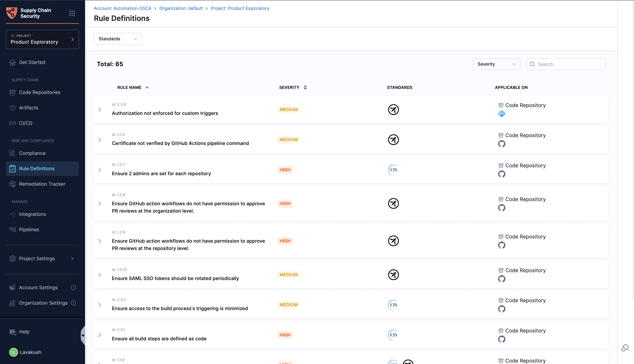Screen dimensions: 634x364
Task: Open the chat support icon
Action: tap(625, 348)
